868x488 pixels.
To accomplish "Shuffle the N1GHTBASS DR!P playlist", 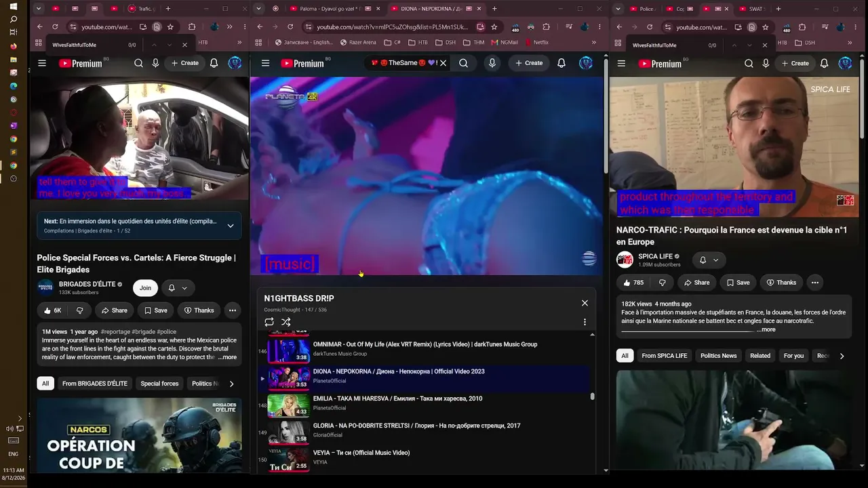I will pos(286,322).
